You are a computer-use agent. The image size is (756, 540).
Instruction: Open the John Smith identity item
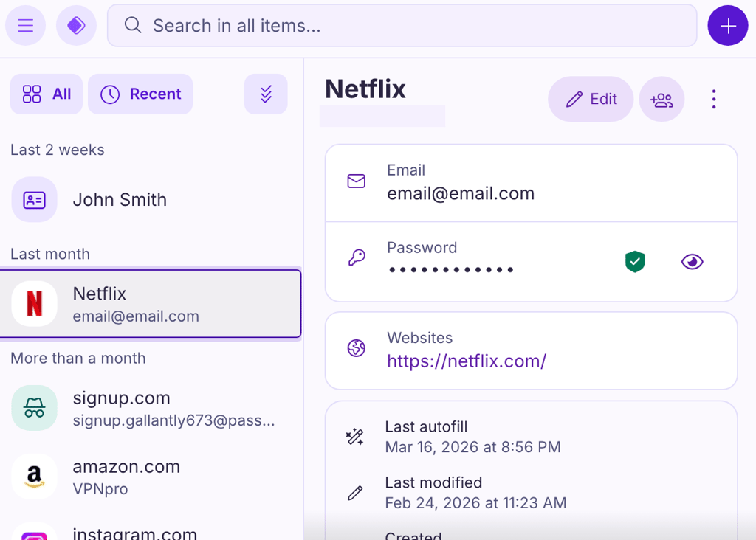pos(151,199)
